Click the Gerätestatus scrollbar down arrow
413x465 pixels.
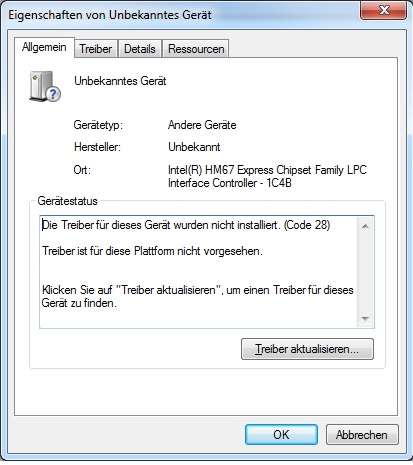[365, 318]
